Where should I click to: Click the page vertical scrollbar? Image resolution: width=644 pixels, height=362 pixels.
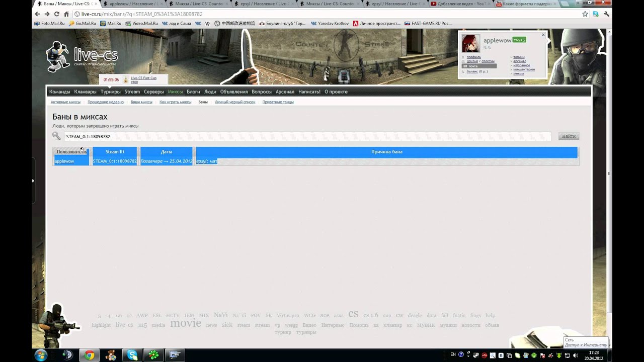click(x=609, y=171)
